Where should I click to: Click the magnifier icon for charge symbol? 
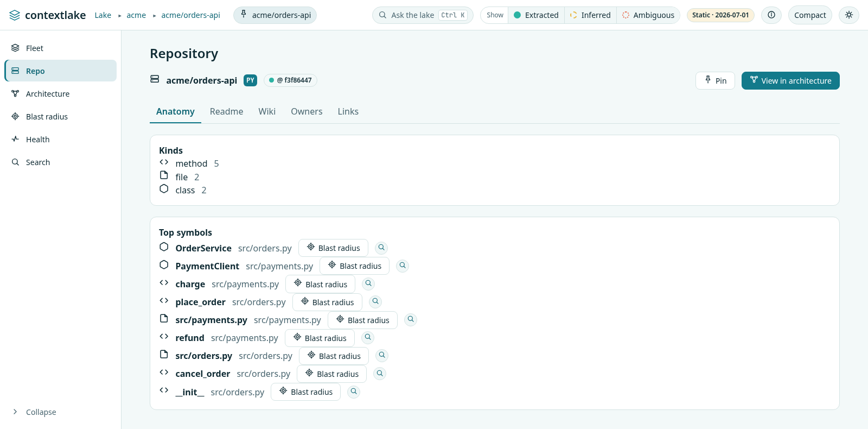tap(368, 283)
